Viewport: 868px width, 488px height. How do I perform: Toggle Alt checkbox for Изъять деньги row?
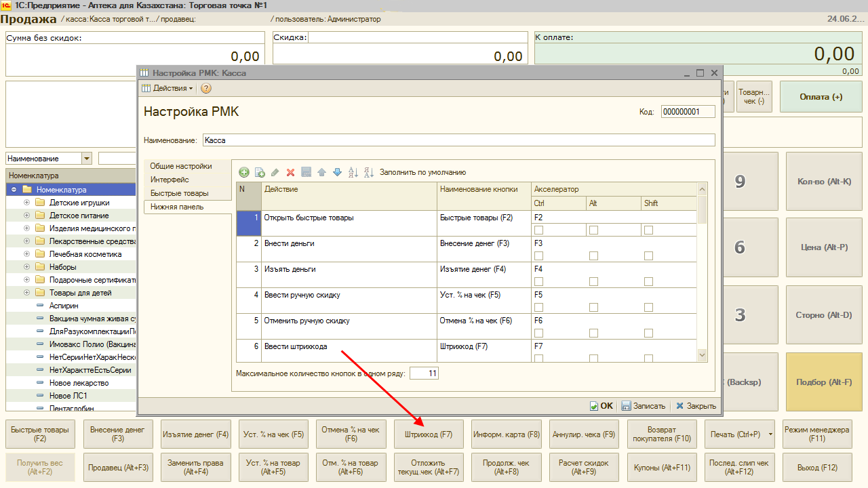(x=593, y=282)
